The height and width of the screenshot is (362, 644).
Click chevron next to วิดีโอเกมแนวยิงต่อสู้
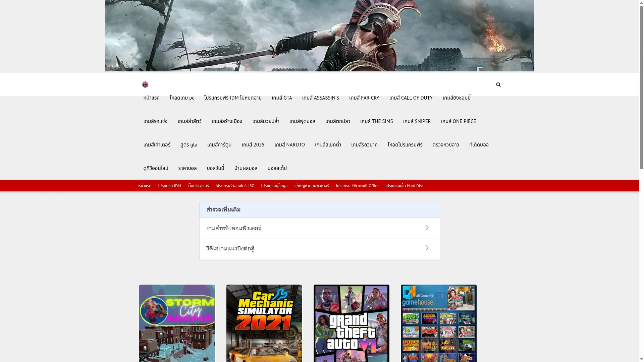(x=427, y=248)
